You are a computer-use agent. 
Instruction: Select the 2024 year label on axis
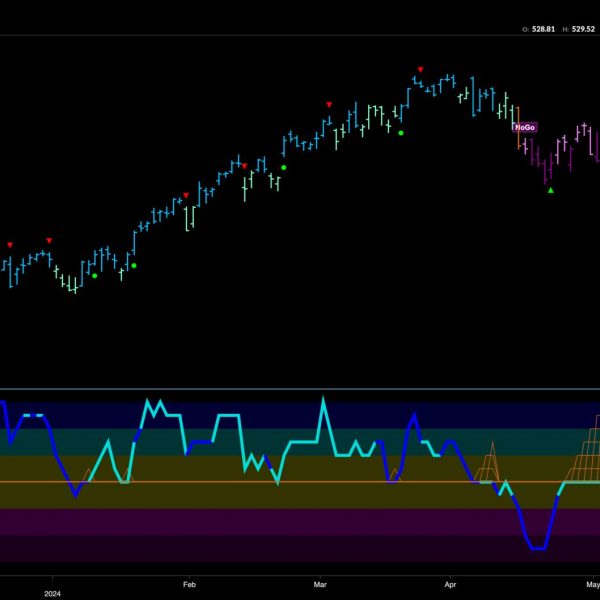coord(52,594)
